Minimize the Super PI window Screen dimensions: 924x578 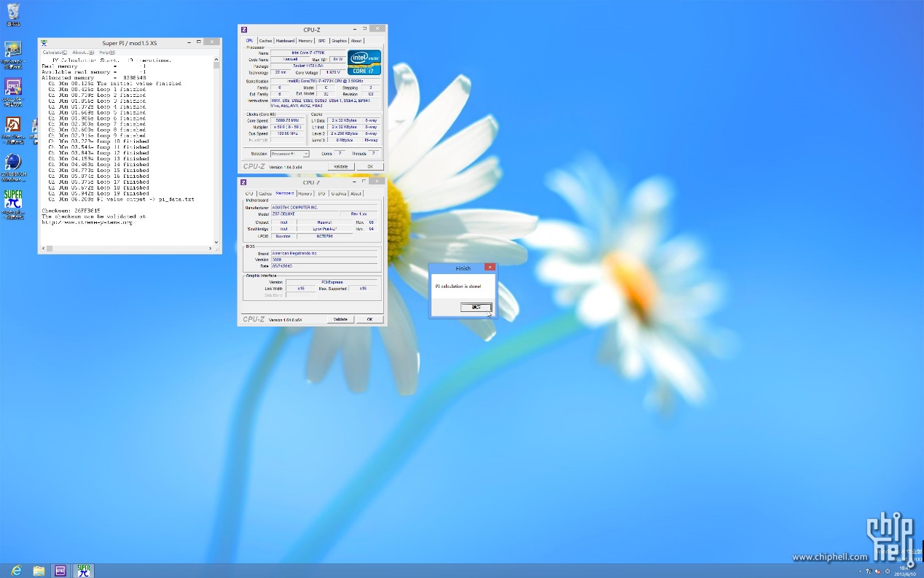pyautogui.click(x=188, y=42)
